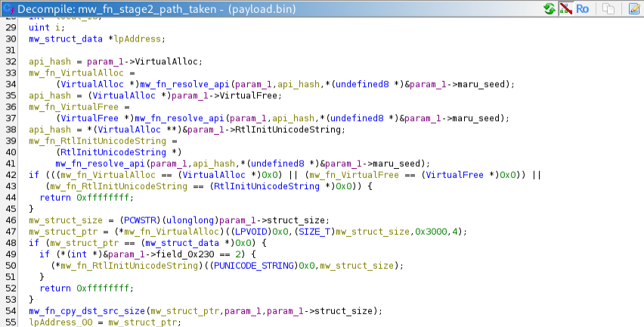Select mw_struct_ptr on line 47
The height and width of the screenshot is (327, 644).
63,232
